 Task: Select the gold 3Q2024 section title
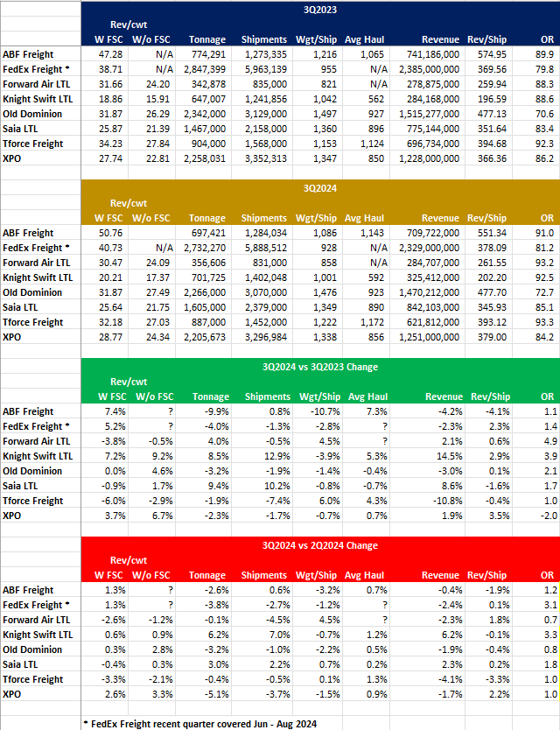coord(319,188)
